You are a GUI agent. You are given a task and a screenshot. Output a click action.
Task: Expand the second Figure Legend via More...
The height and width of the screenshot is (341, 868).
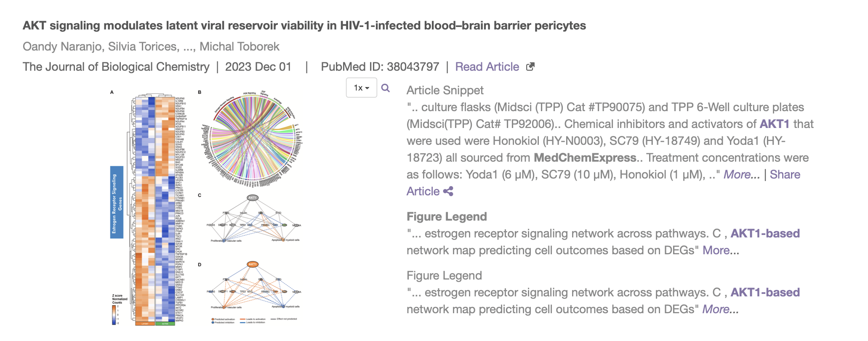point(720,309)
